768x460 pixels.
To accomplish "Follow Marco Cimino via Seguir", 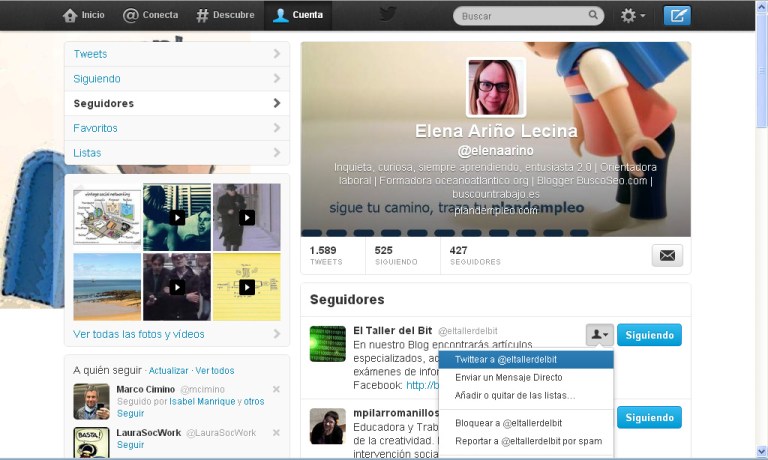I will [x=130, y=413].
